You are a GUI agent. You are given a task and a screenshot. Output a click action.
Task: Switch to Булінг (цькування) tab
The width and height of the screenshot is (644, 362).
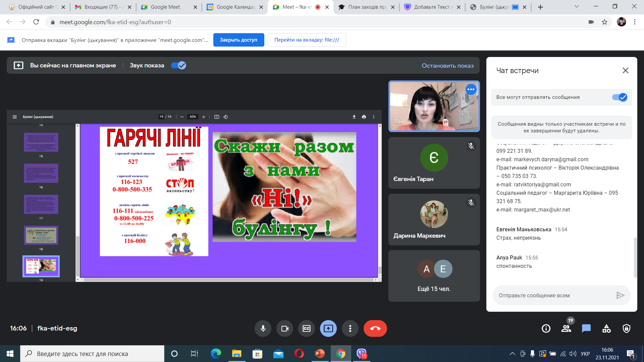coord(498,7)
